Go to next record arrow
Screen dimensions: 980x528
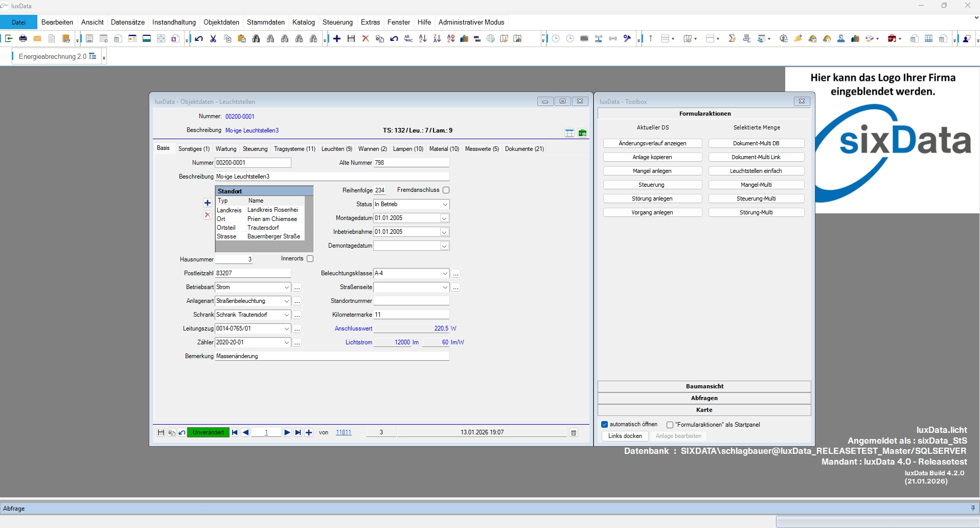pyautogui.click(x=287, y=433)
